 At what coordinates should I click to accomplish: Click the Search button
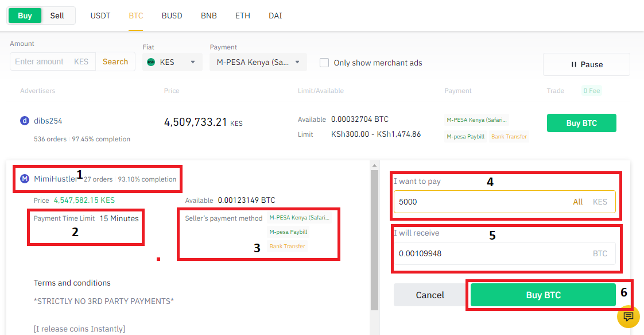coord(115,61)
